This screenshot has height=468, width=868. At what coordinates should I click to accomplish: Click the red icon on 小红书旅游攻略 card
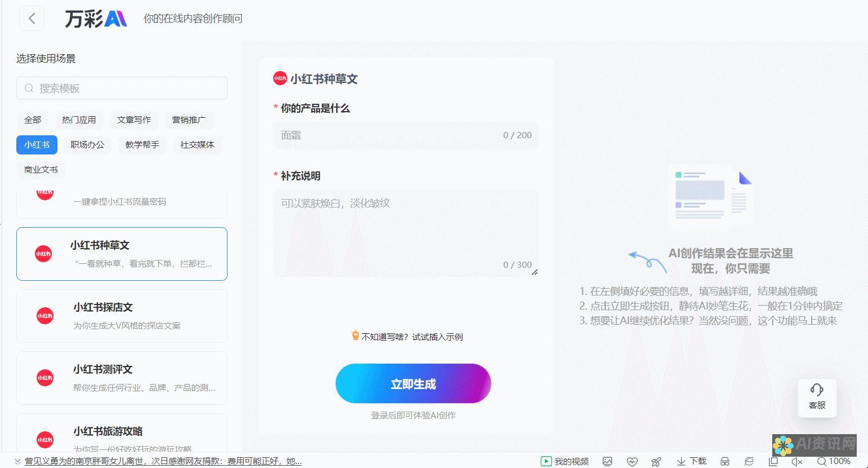[44, 440]
